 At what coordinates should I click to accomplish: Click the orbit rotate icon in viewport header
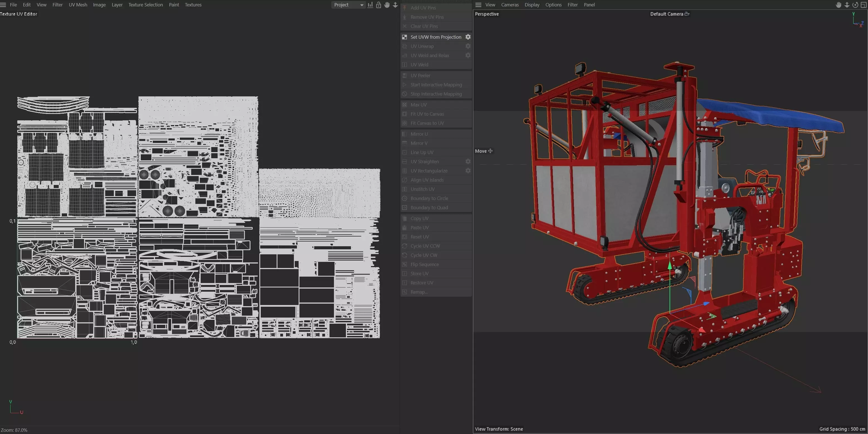pyautogui.click(x=855, y=5)
